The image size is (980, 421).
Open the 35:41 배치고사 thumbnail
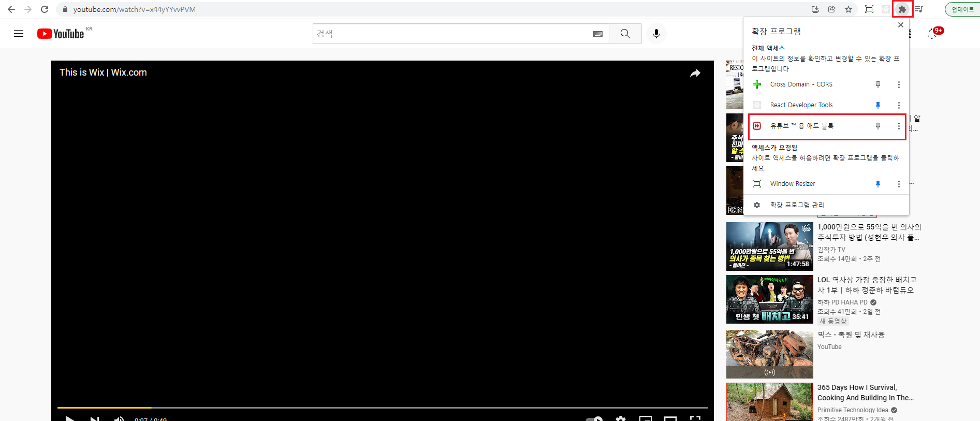770,299
